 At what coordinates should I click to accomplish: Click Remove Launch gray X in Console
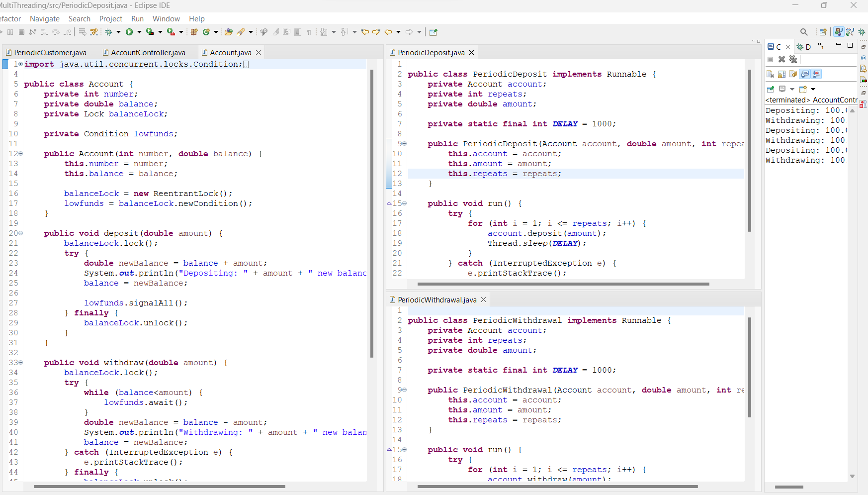pos(781,59)
